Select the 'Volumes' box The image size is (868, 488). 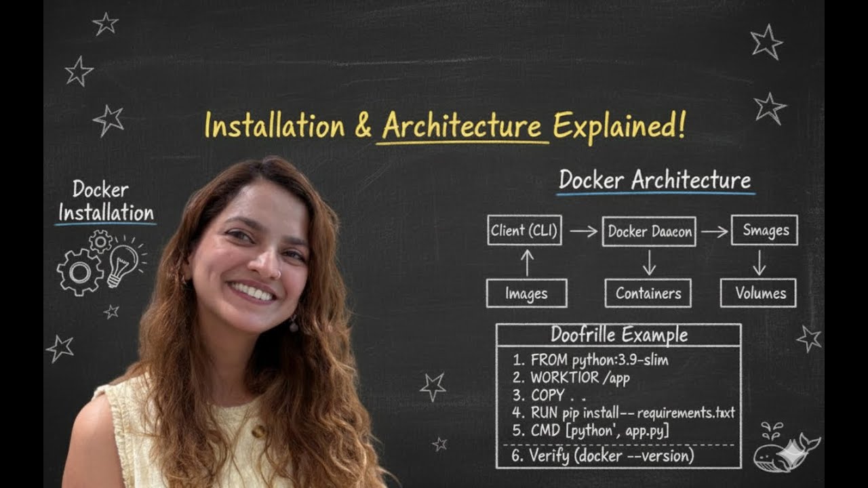[758, 293]
